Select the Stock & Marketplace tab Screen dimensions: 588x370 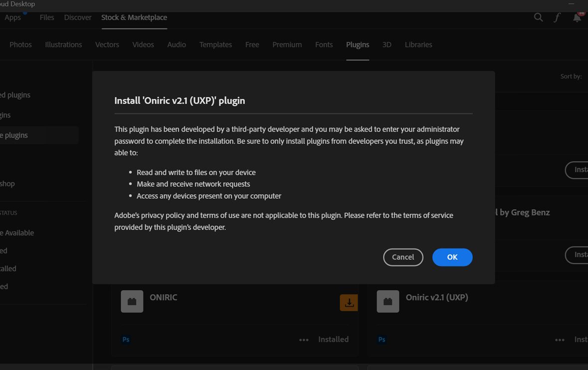click(134, 17)
